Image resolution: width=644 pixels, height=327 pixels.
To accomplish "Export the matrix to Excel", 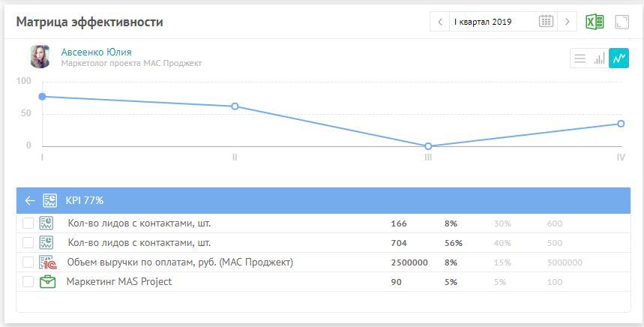I will 595,22.
